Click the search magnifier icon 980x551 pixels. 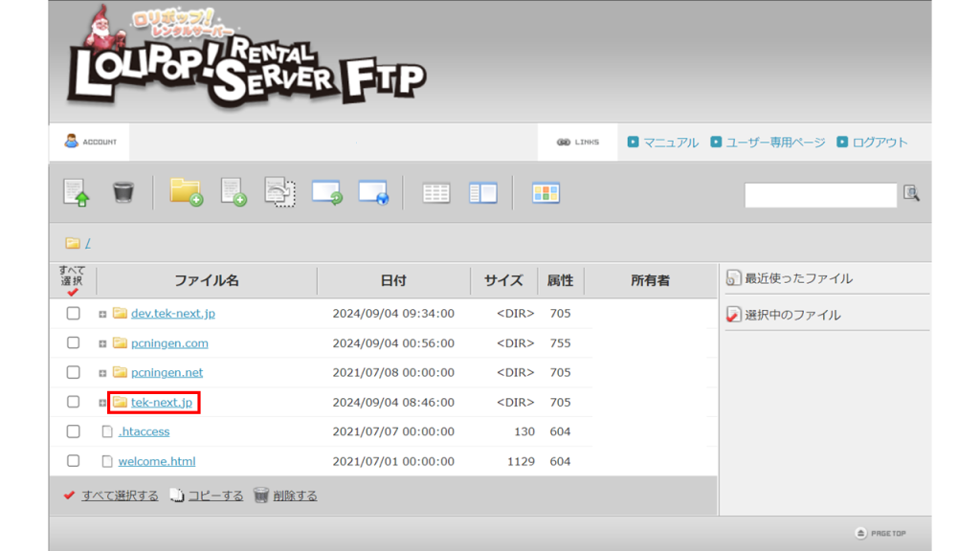pyautogui.click(x=911, y=192)
